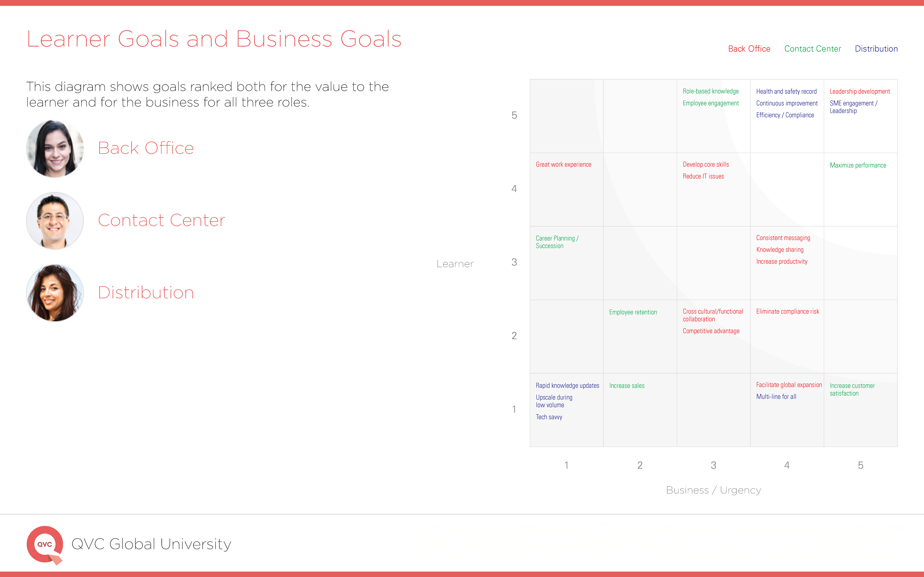Select the Back Office portrait photo
The height and width of the screenshot is (577, 924).
tap(55, 148)
